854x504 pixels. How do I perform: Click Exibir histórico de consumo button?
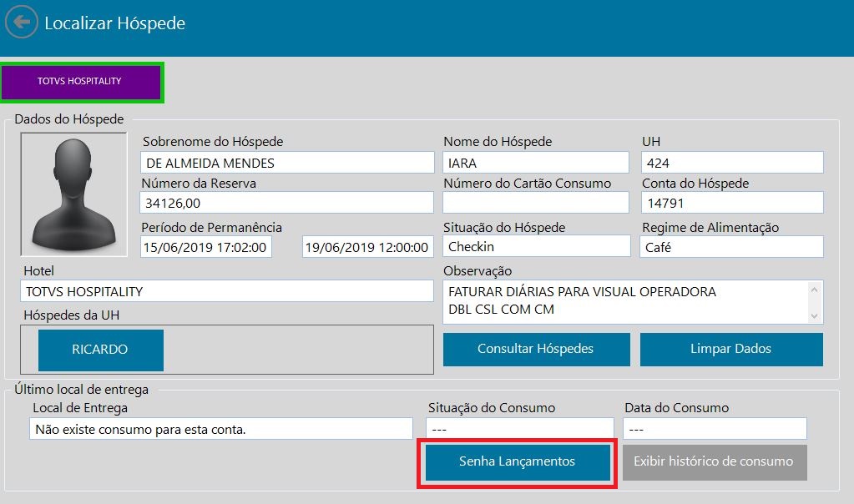715,462
